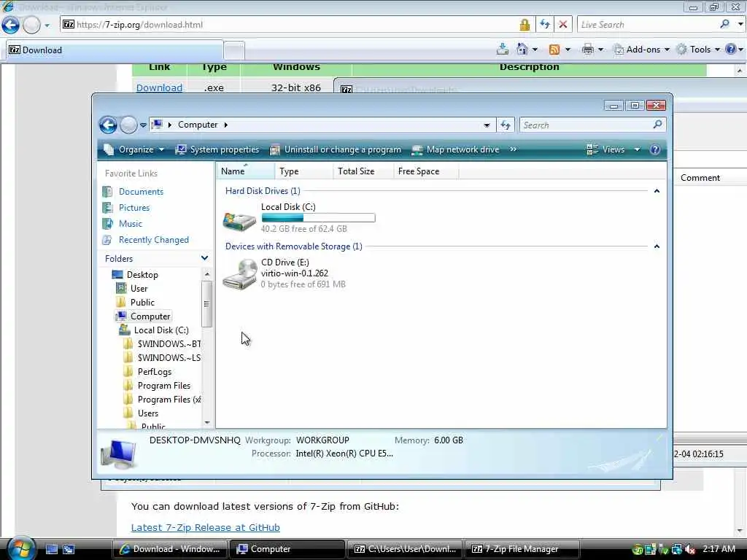Viewport: 747px width, 560px height.
Task: Switch to 7-Zip File Manager taskbar button
Action: tap(522, 549)
